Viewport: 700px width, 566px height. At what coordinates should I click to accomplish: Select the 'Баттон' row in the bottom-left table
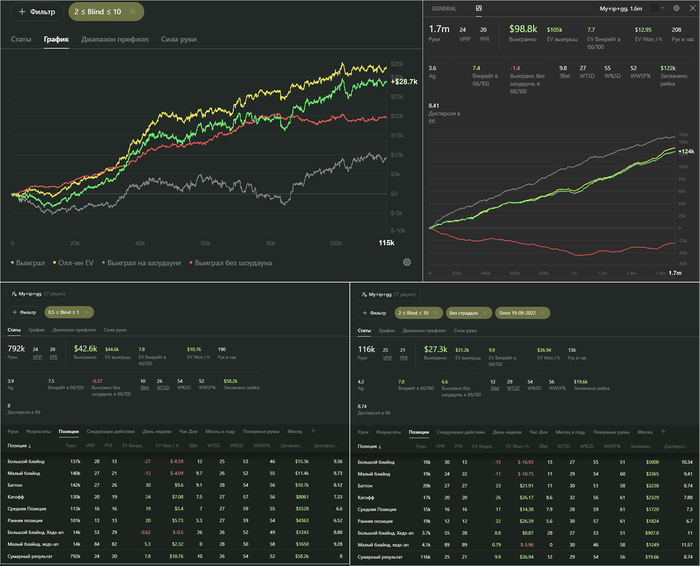coord(175,485)
